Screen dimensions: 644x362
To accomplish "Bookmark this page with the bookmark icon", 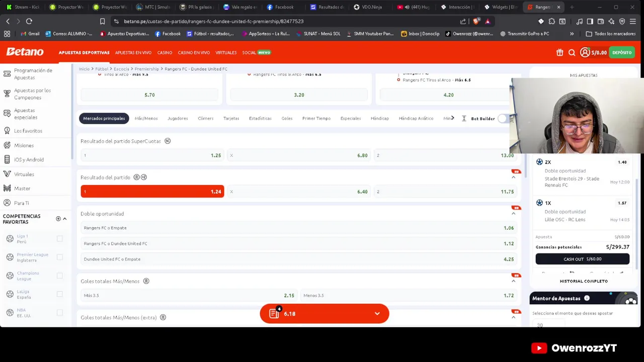I will [x=102, y=21].
